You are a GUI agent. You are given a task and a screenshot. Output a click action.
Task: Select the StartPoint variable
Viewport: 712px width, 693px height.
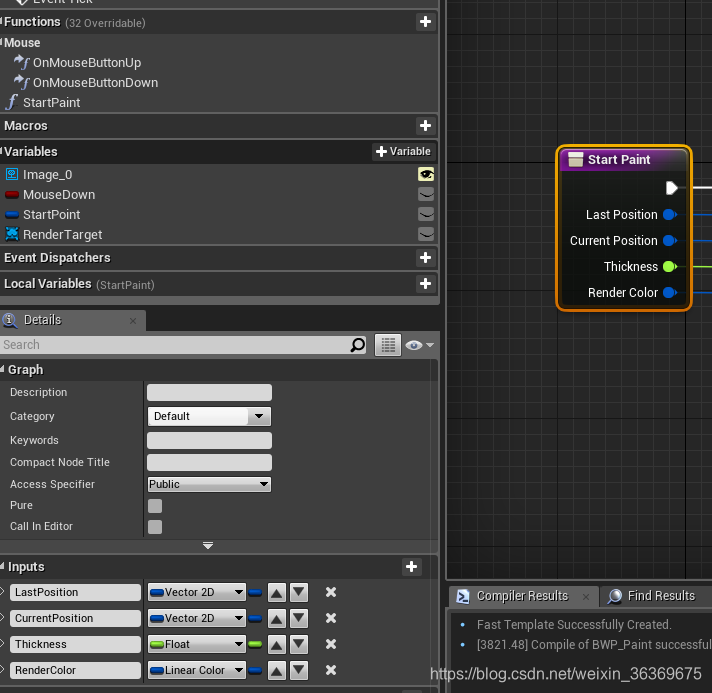[x=51, y=215]
